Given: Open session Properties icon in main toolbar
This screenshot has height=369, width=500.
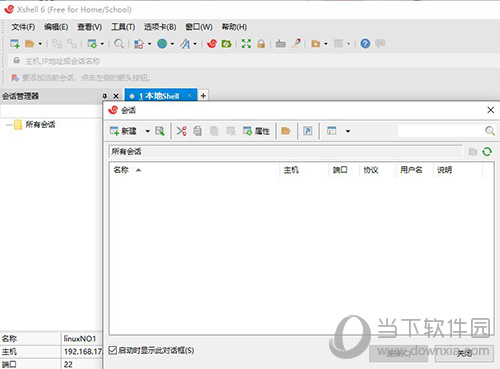Looking at the screenshot, I should (92, 44).
